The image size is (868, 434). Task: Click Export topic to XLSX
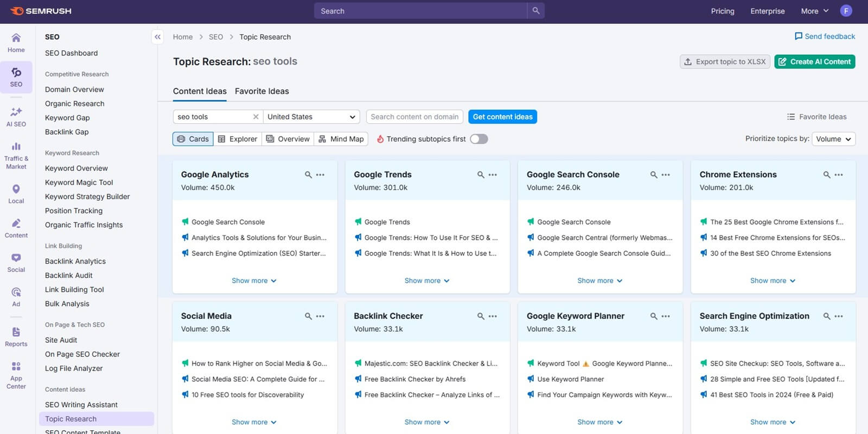click(x=725, y=62)
